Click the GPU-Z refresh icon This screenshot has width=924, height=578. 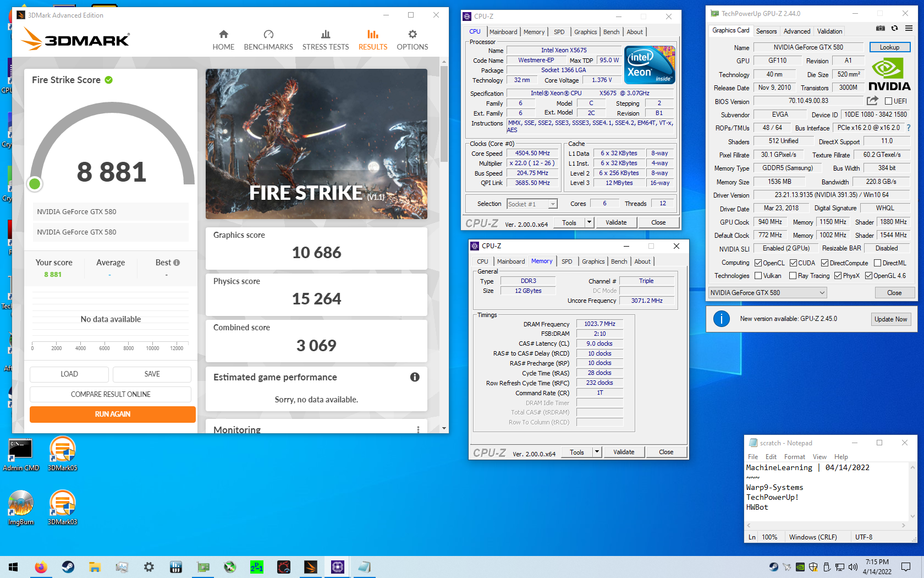pyautogui.click(x=894, y=28)
